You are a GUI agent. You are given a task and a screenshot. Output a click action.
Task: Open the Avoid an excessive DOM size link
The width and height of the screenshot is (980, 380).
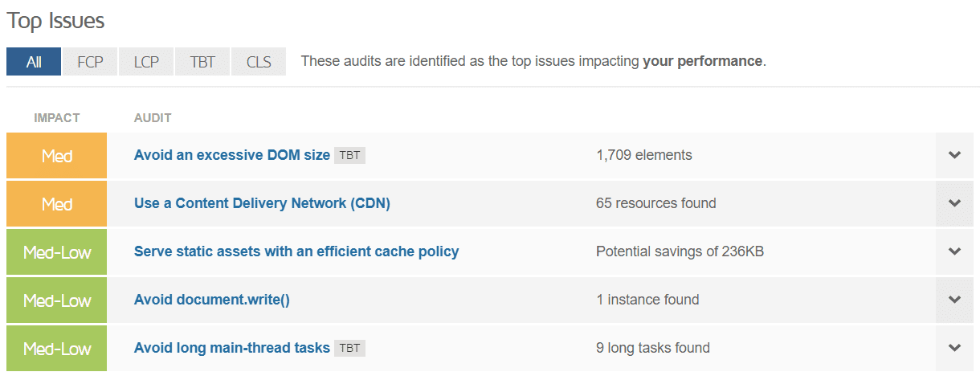231,155
